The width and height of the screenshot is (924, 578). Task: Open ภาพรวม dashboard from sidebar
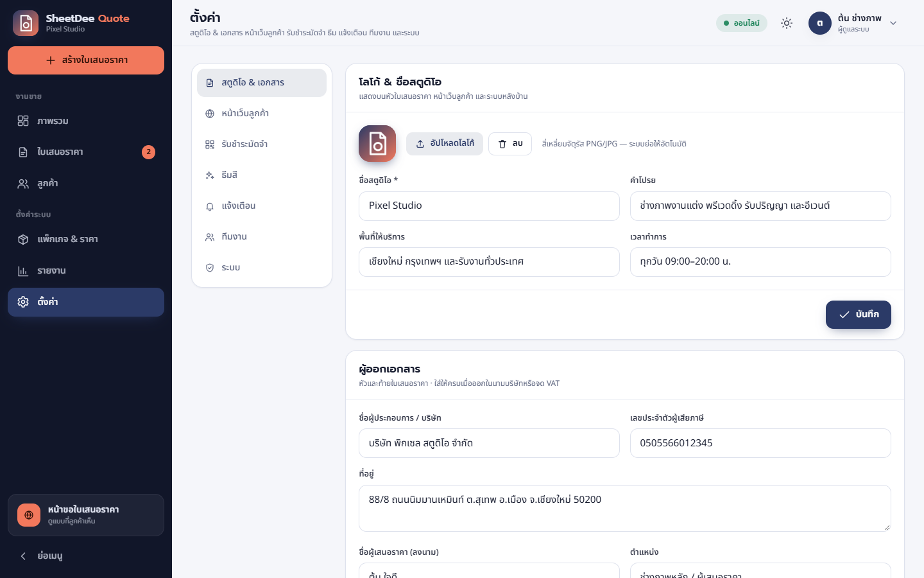86,121
